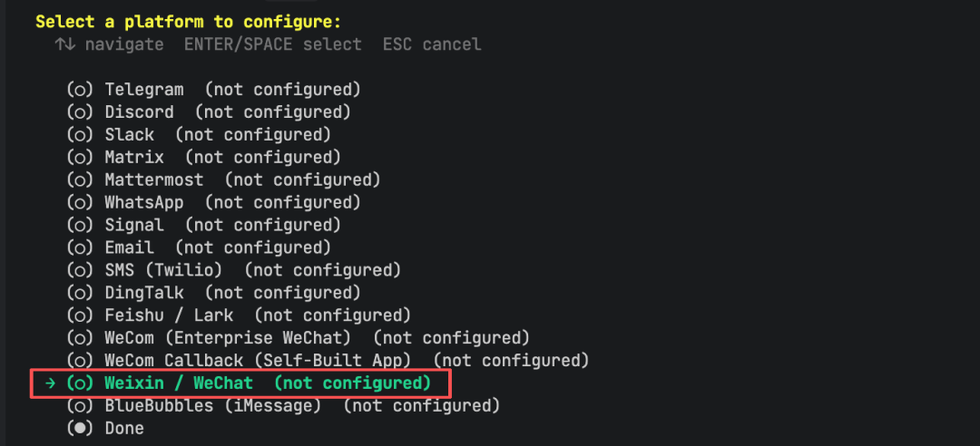Viewport: 980px width, 446px height.
Task: Pick the SMS (Twilio) option
Action: 234,270
